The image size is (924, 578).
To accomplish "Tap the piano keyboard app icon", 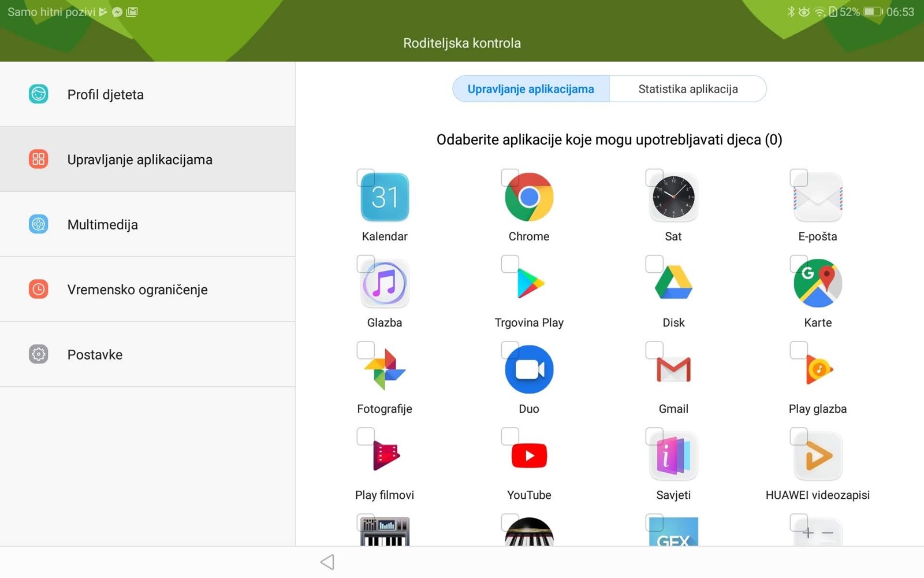I will (385, 532).
